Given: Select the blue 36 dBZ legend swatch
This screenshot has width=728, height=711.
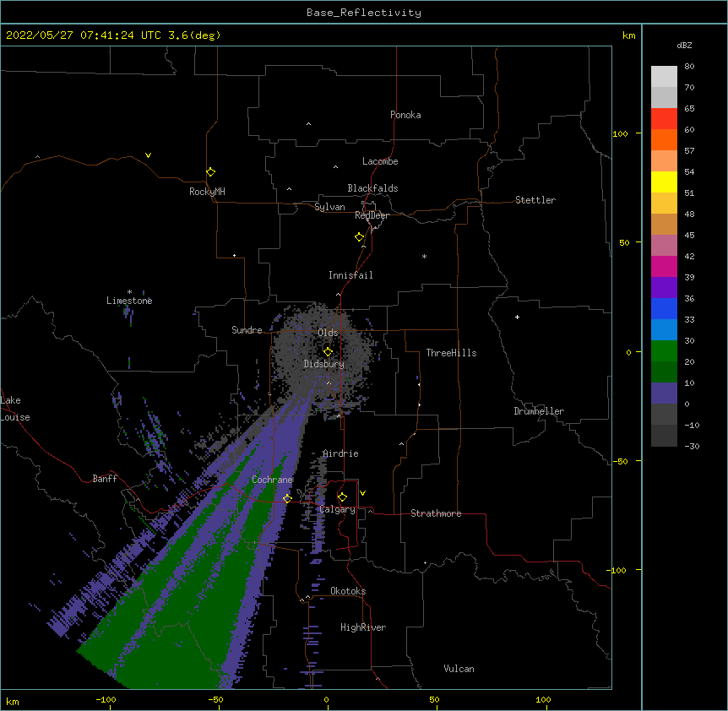Looking at the screenshot, I should pos(664,308).
